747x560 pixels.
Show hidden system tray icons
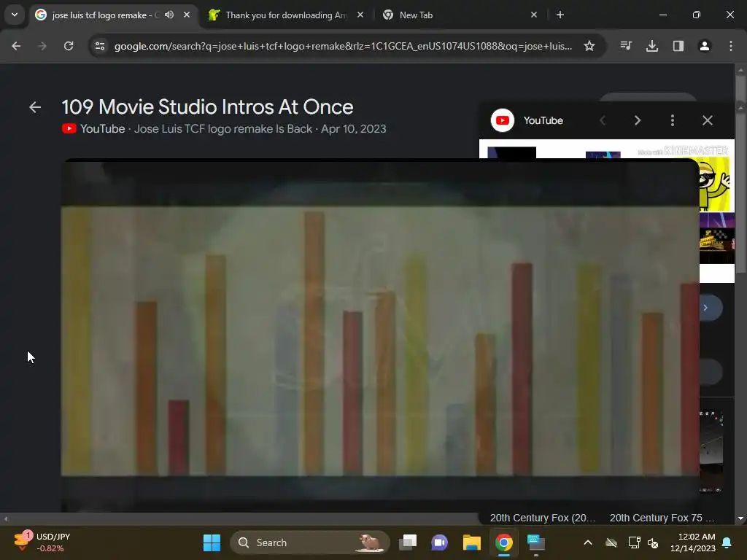[x=588, y=542]
